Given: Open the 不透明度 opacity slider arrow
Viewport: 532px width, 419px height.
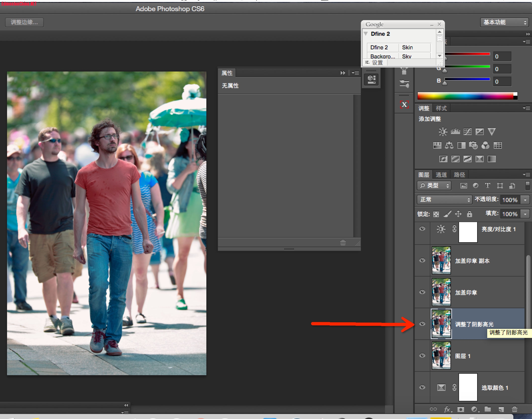Looking at the screenshot, I should (525, 200).
